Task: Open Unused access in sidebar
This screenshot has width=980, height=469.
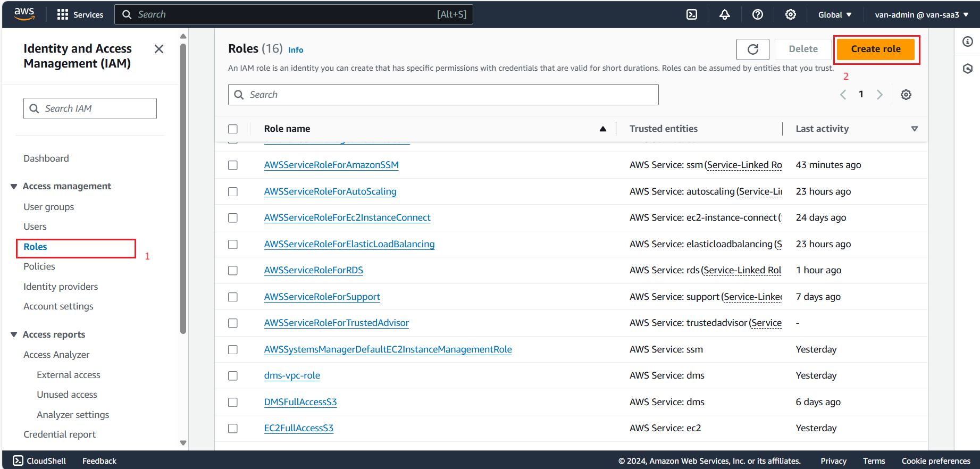Action: [67, 395]
